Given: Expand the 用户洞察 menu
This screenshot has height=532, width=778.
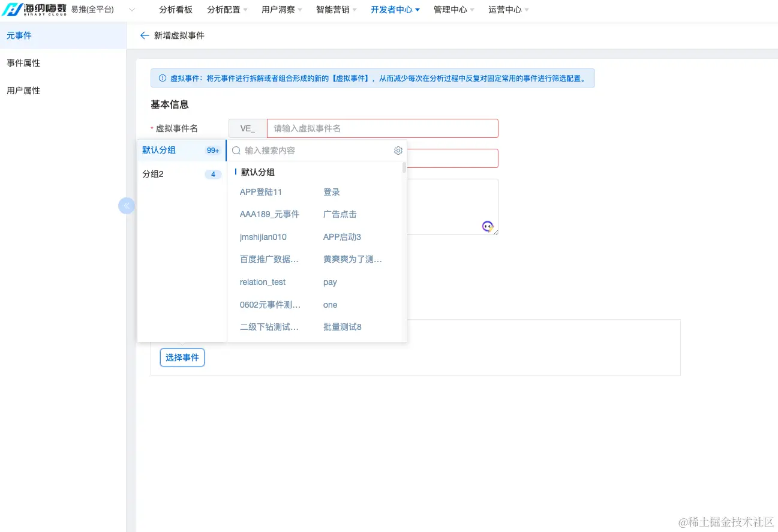Looking at the screenshot, I should pos(281,10).
